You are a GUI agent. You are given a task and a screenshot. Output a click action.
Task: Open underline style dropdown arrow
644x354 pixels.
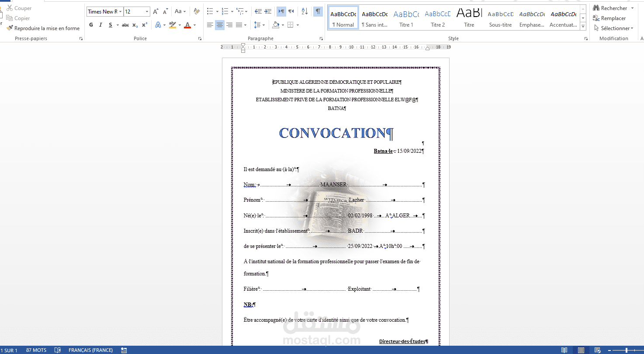117,25
